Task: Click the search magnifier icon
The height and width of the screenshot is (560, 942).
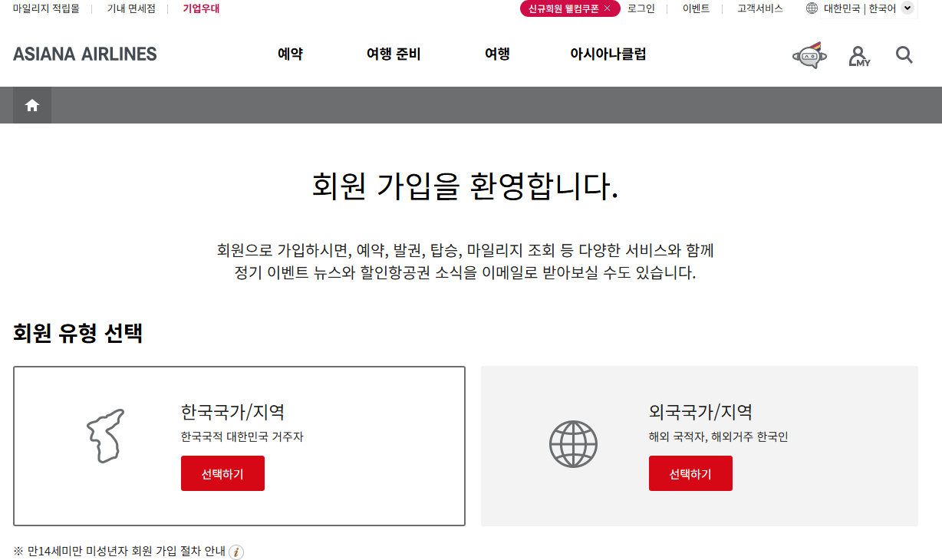Action: click(x=904, y=55)
